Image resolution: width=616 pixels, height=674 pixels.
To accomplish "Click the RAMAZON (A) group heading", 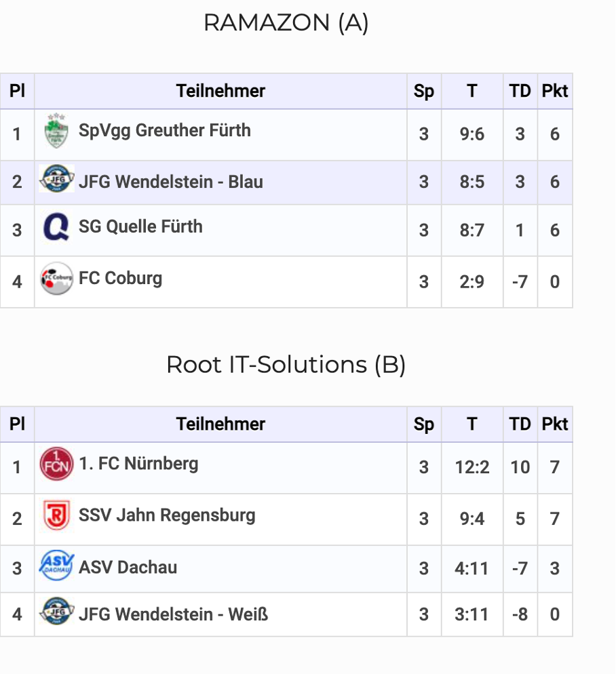I will click(286, 22).
